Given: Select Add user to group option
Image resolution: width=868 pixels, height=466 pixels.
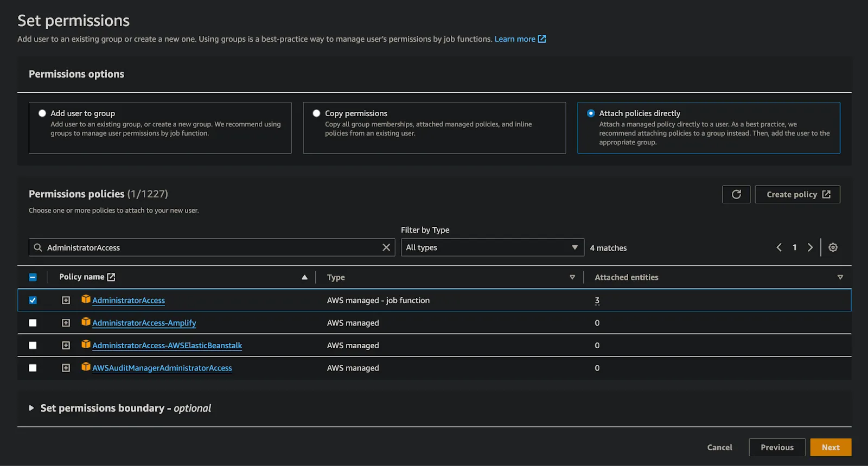Looking at the screenshot, I should 42,113.
